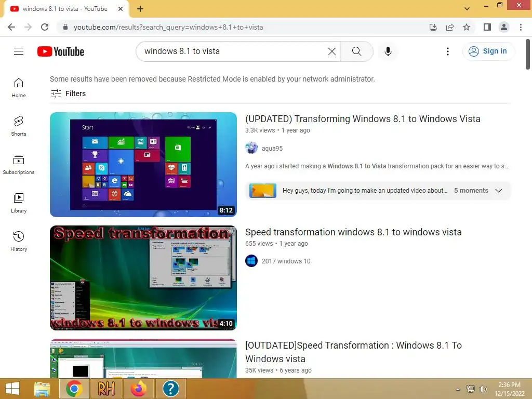Viewport: 532px width, 399px height.
Task: Open the Chrome three-dot menu
Action: point(521,27)
